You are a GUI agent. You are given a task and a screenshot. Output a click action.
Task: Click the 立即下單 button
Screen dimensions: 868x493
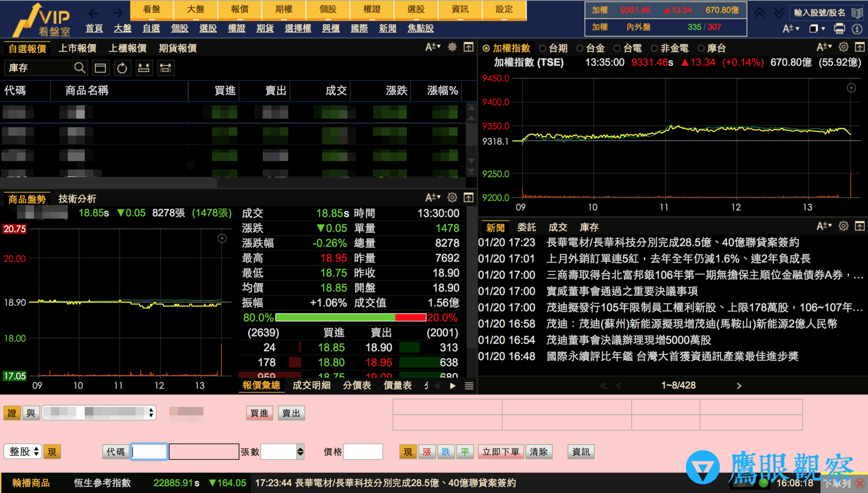(500, 452)
